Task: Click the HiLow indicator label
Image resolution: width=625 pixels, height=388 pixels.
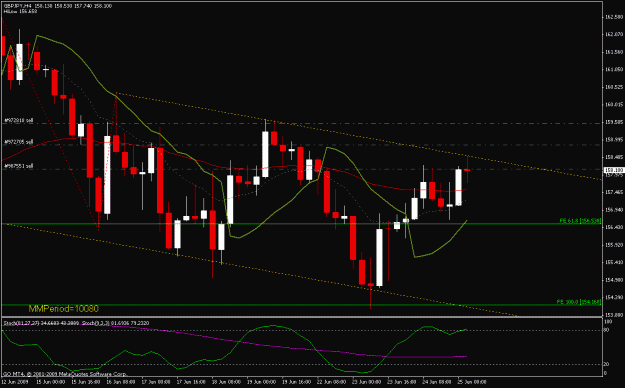Action: 20,11
